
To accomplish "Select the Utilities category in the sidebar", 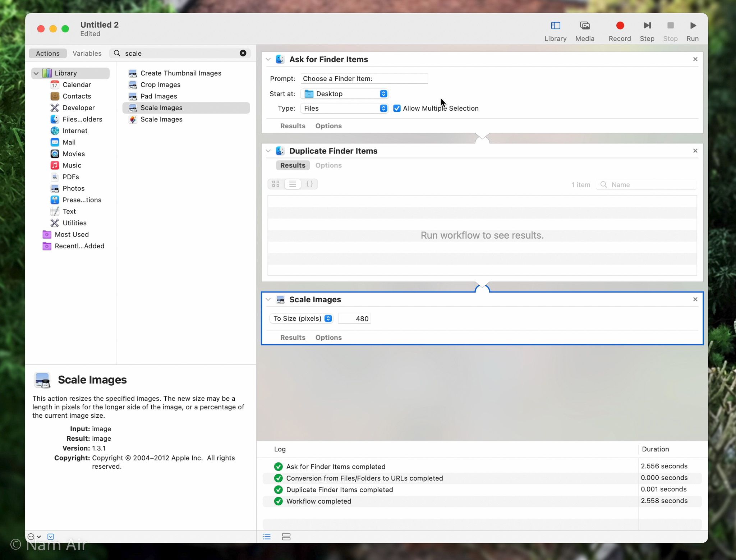I will 74,222.
